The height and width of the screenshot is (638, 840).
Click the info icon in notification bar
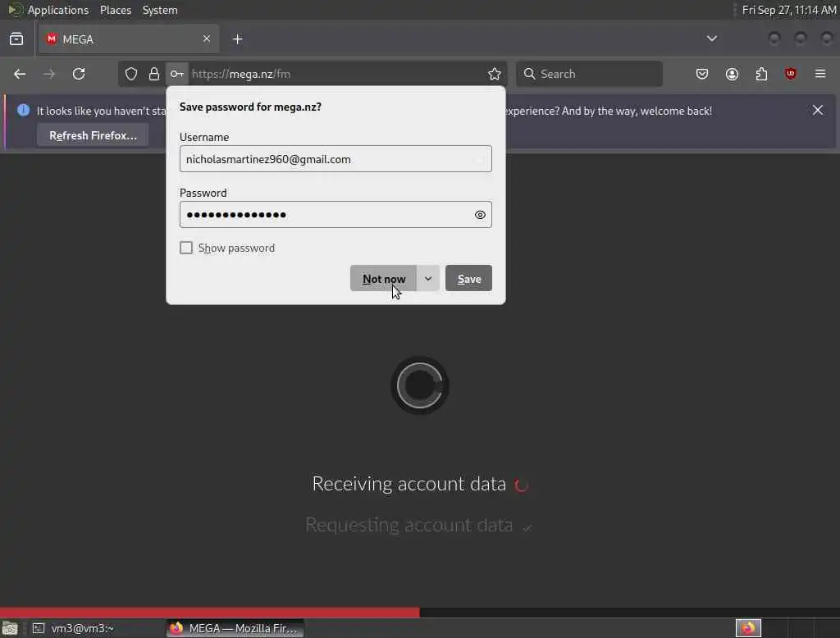[x=23, y=110]
